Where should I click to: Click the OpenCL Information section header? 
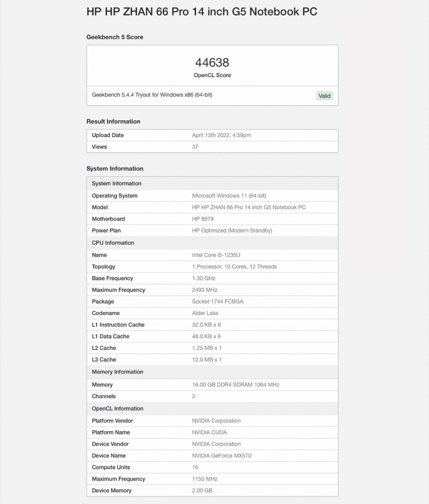[x=118, y=409]
